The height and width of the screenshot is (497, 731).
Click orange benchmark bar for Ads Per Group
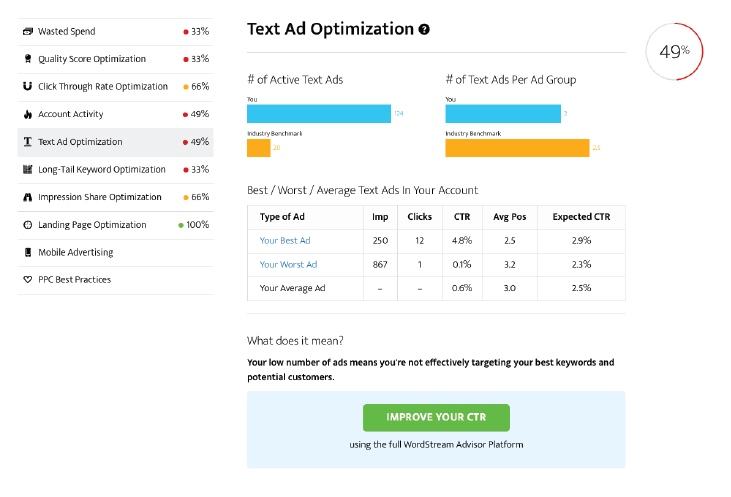tap(517, 148)
